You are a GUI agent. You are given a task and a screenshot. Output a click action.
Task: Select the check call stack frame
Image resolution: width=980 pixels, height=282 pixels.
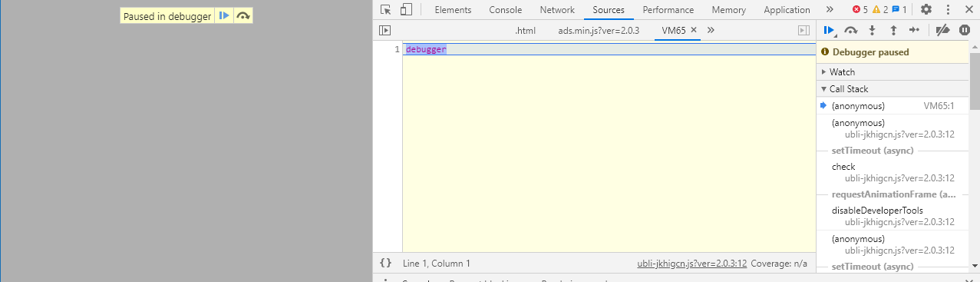(893, 172)
